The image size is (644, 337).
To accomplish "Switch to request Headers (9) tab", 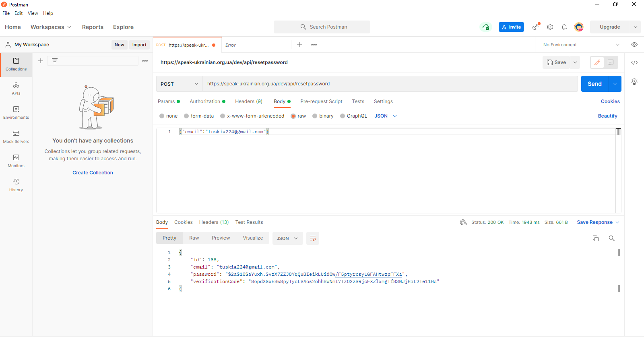I will 249,101.
